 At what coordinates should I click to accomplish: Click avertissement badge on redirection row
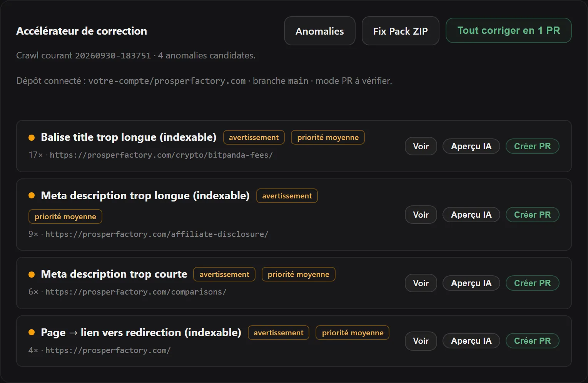pos(279,333)
